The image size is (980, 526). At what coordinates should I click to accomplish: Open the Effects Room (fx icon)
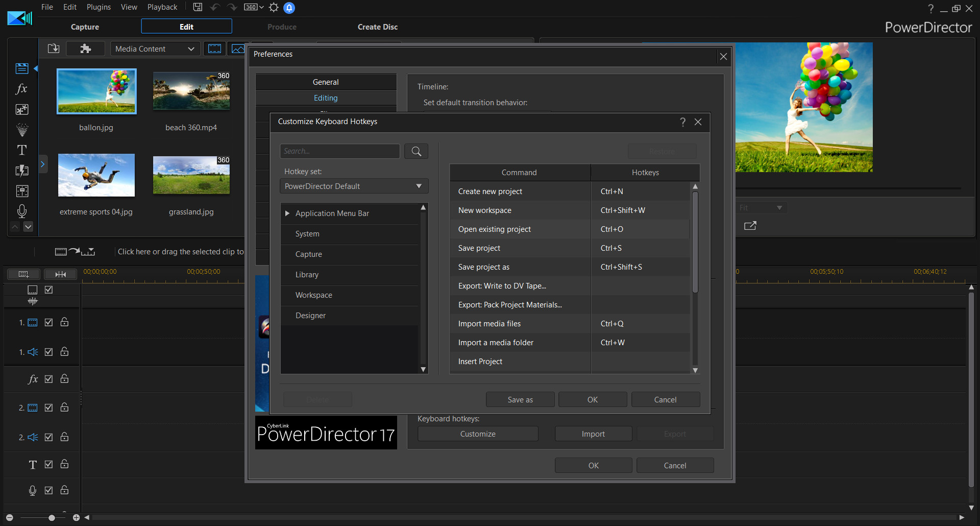coord(21,89)
